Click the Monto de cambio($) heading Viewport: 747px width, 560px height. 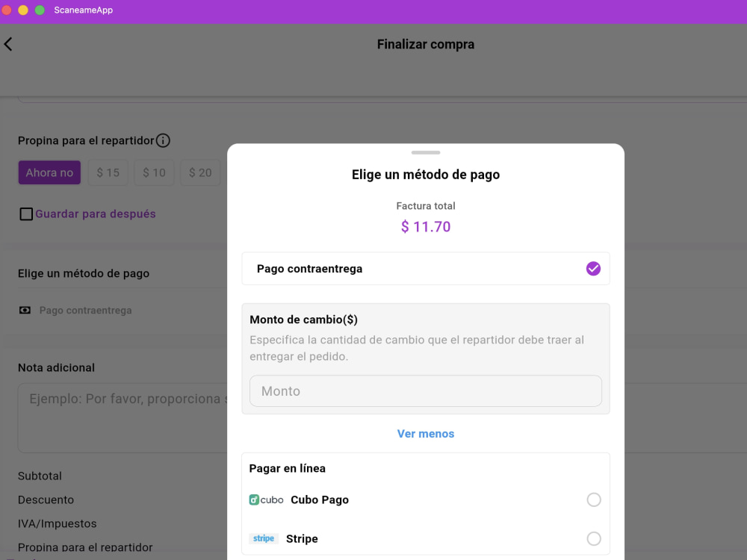click(303, 320)
